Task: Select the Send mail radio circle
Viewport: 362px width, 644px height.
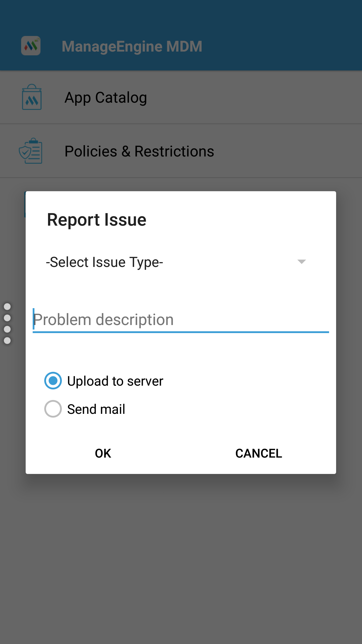Action: [x=53, y=409]
